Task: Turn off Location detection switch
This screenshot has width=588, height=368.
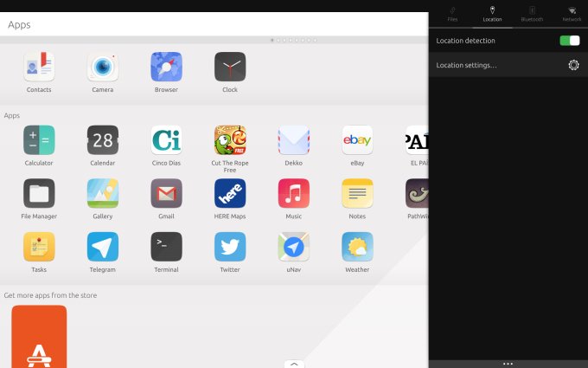Action: click(570, 41)
